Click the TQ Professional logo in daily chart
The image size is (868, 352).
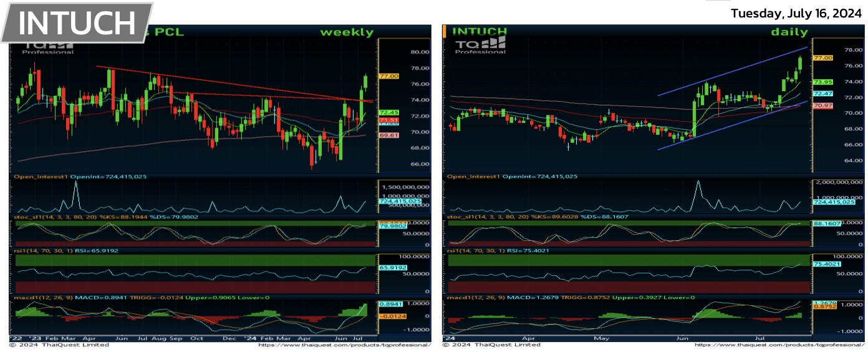tap(480, 46)
